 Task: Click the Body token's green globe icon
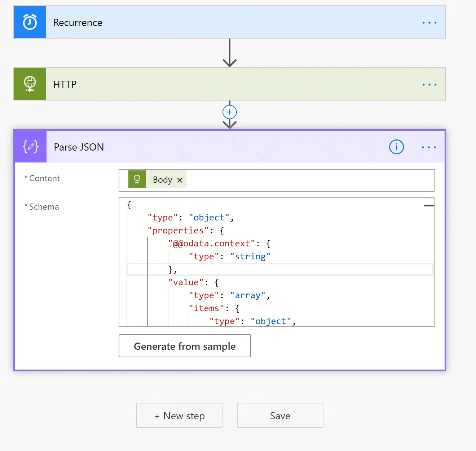(x=137, y=179)
